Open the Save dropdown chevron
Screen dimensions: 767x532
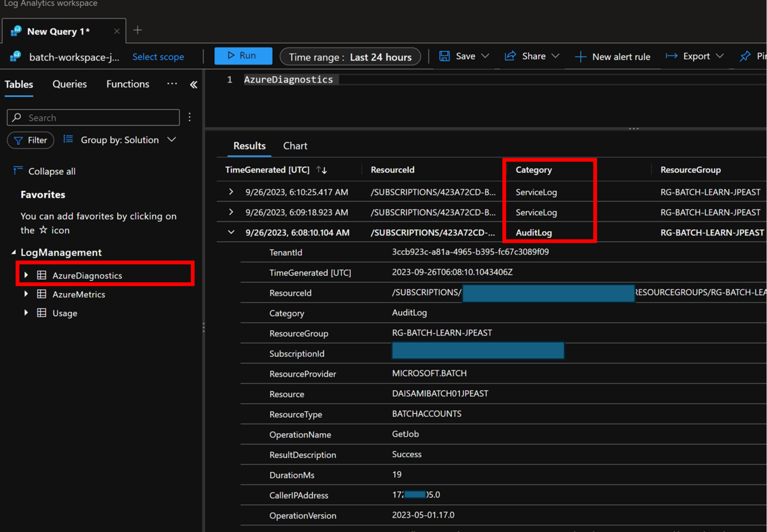pos(485,56)
